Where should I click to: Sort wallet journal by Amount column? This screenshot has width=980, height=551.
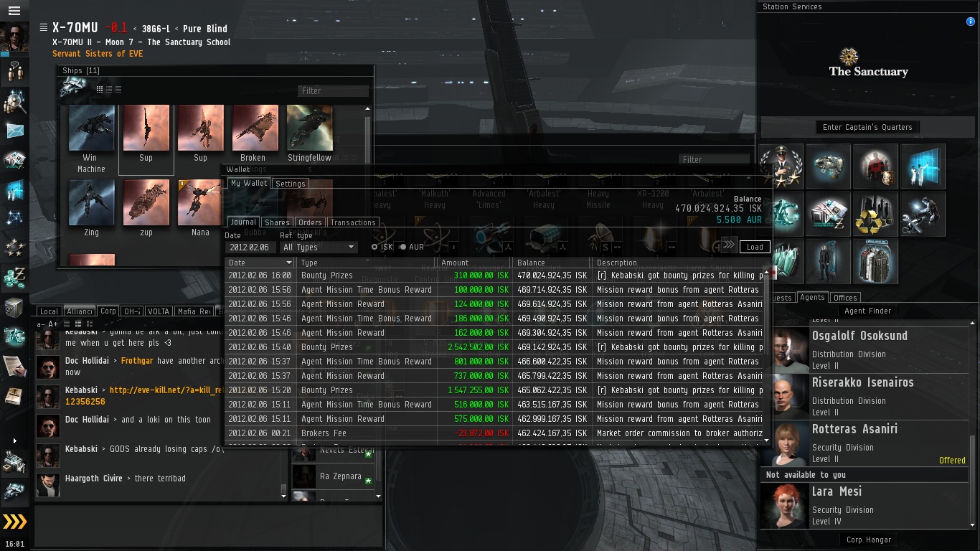473,263
